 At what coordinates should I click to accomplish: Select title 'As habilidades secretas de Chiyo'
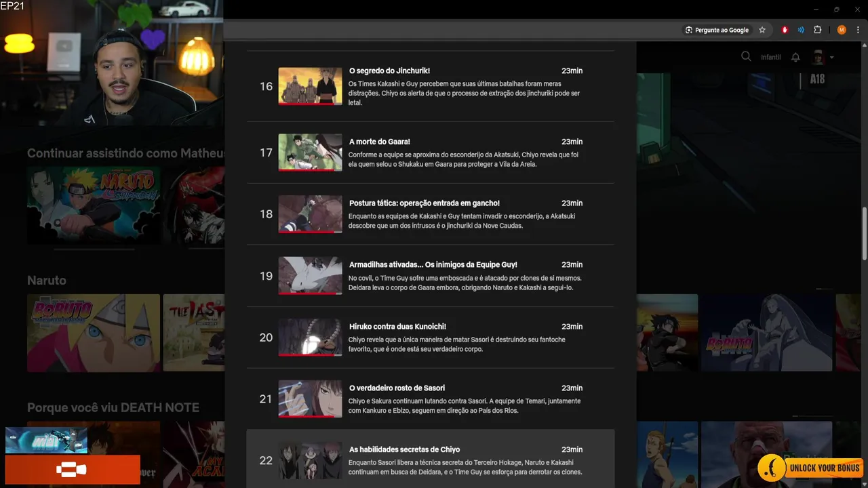pos(404,449)
